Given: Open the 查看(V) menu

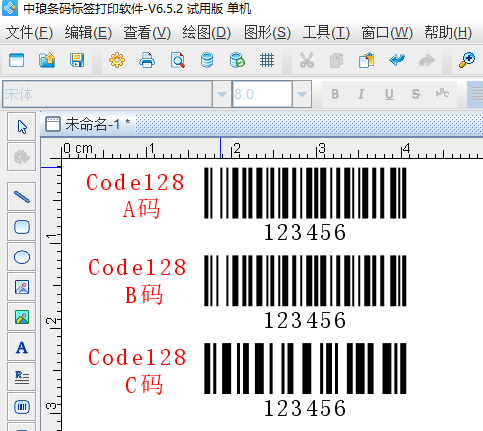Looking at the screenshot, I should pyautogui.click(x=147, y=33).
